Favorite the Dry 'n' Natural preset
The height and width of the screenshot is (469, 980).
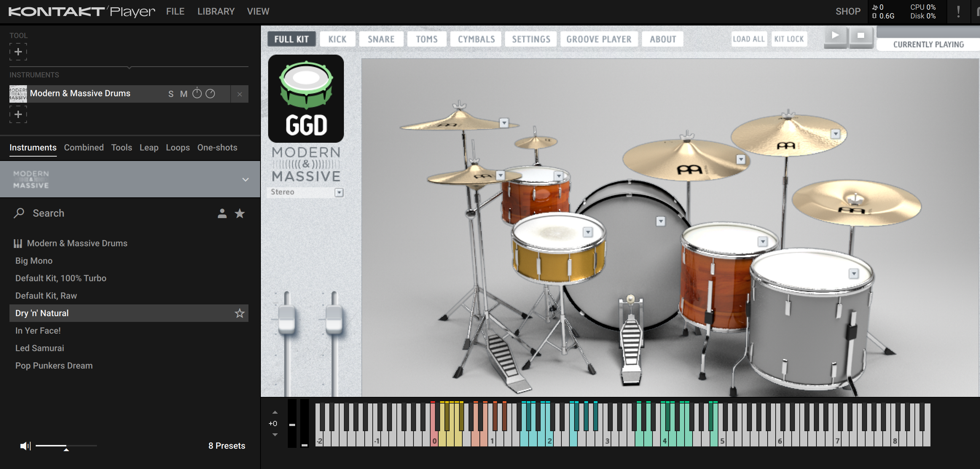coord(240,314)
